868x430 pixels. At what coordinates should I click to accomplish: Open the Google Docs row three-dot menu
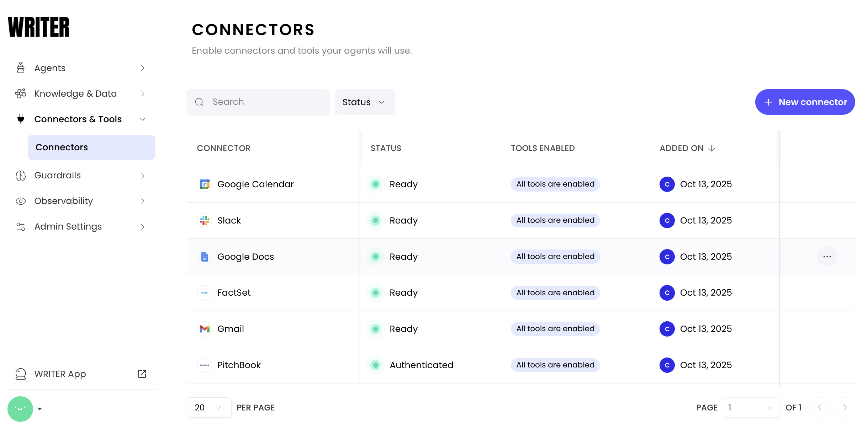[827, 257]
